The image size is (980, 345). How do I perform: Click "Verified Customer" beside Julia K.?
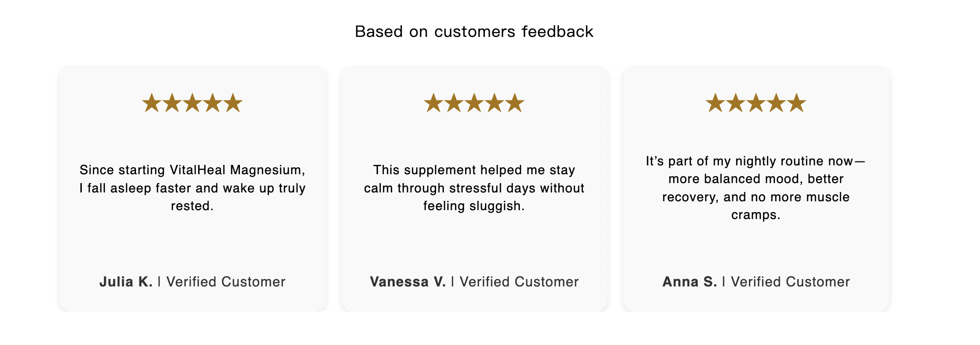[226, 282]
